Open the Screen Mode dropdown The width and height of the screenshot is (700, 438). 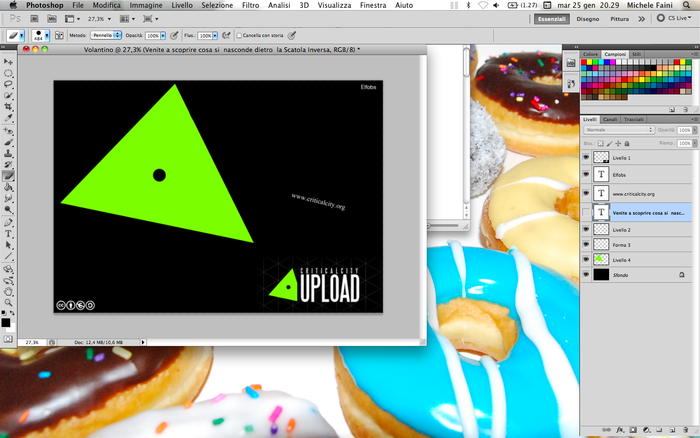pos(150,19)
